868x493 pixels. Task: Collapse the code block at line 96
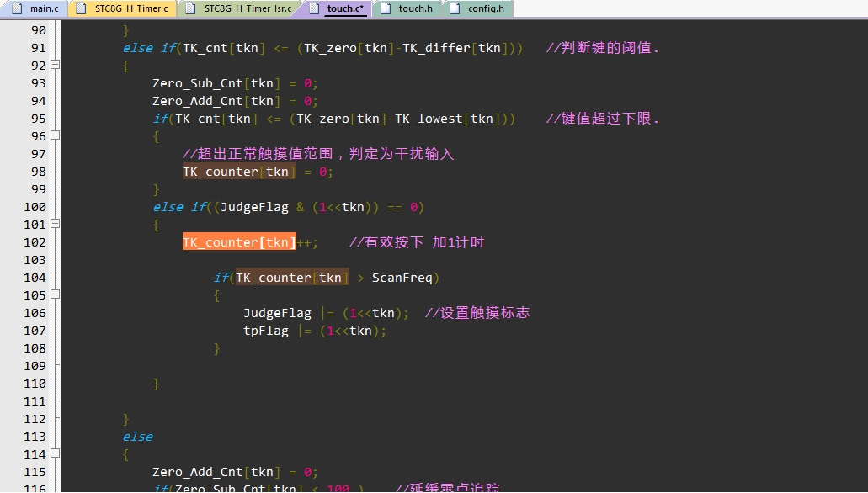click(56, 135)
